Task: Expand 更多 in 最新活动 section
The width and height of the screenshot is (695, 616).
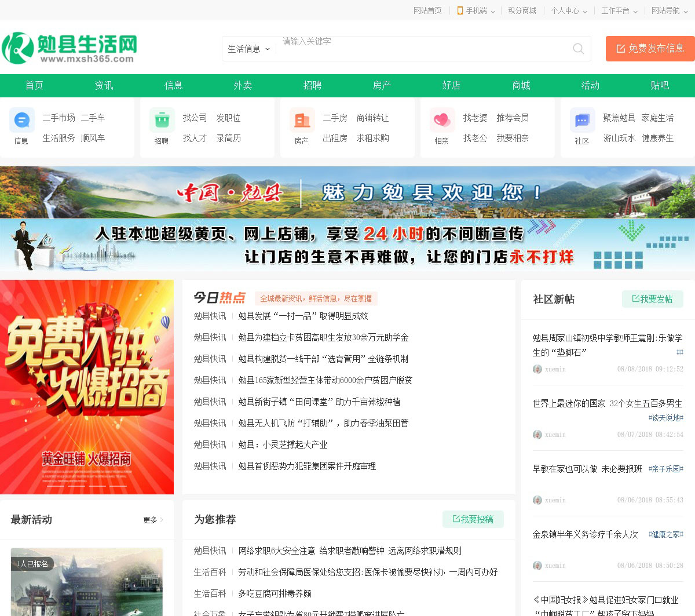Action: coord(153,520)
